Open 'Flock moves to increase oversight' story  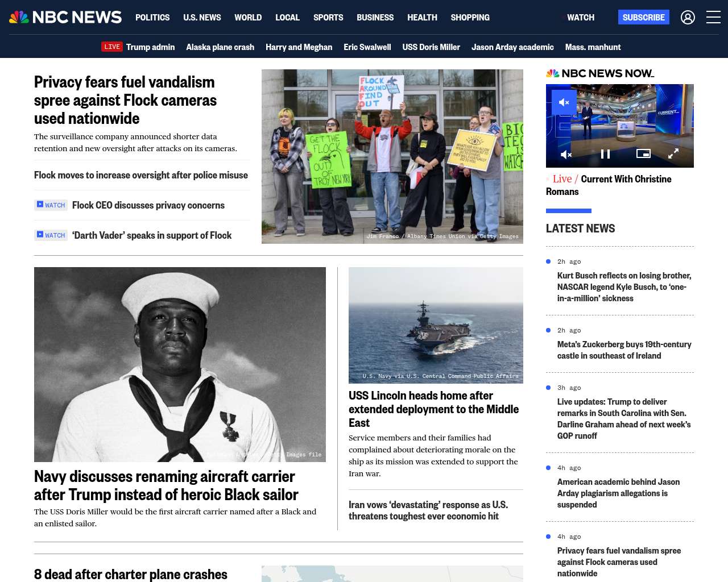[141, 175]
